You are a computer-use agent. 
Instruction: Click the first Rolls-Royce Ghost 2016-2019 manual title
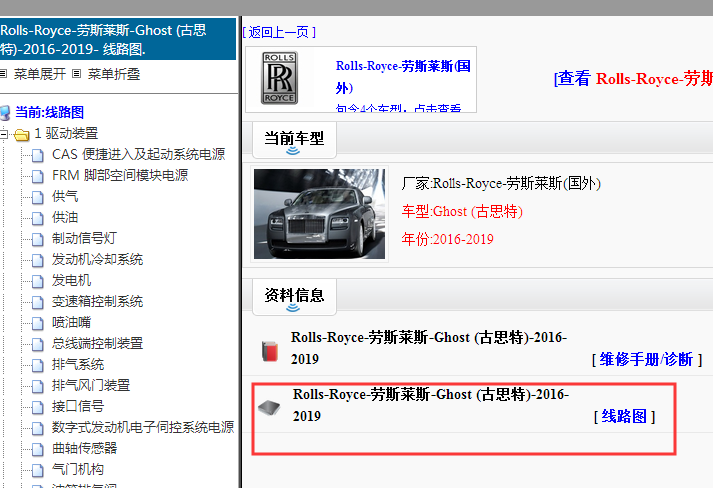[x=429, y=348]
